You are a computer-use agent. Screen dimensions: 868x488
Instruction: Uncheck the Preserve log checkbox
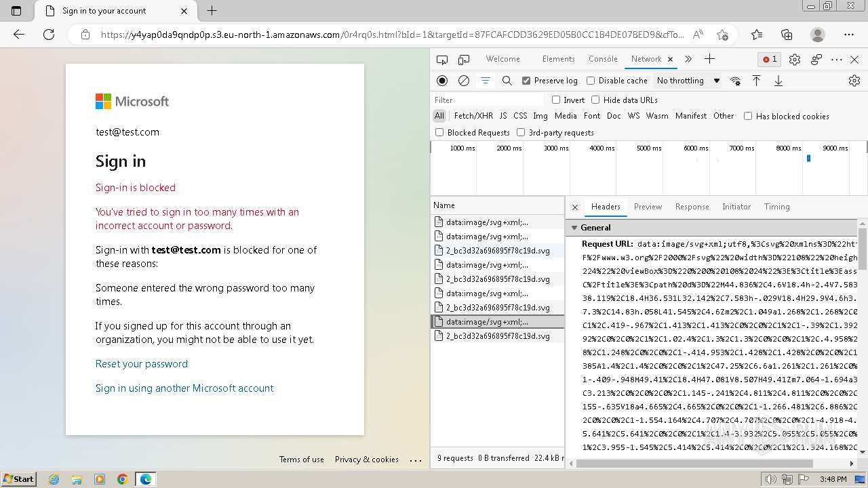point(526,81)
